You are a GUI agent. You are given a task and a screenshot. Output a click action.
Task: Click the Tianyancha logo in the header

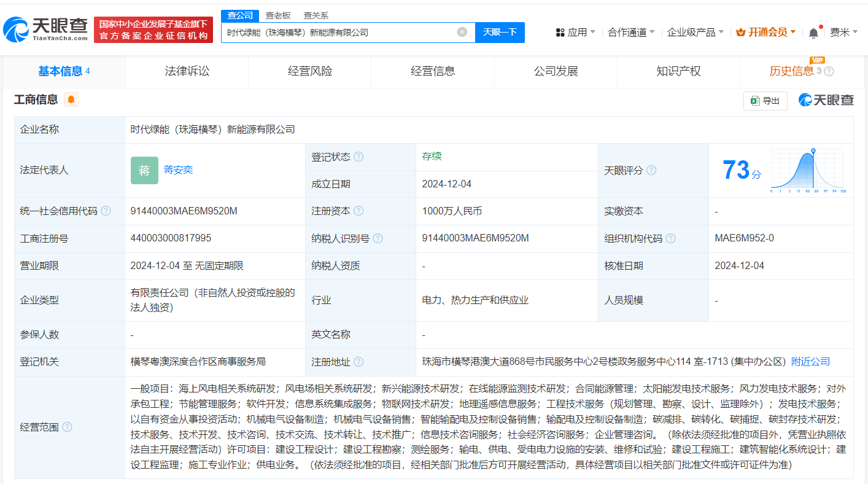pos(45,29)
